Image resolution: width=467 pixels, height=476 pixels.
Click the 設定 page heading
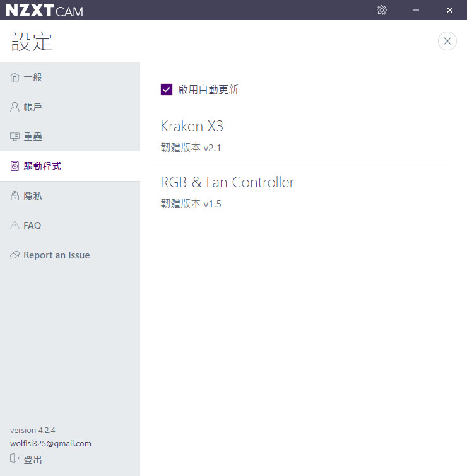coord(32,42)
